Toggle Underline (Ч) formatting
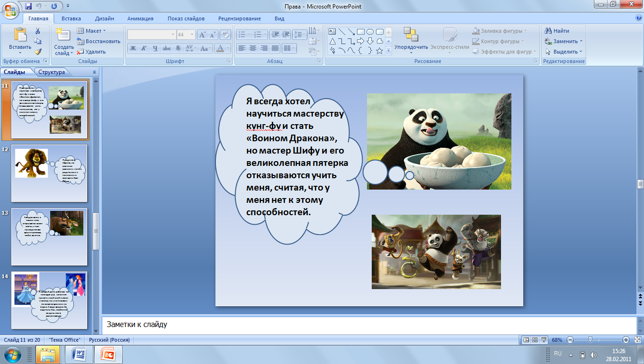 point(155,48)
